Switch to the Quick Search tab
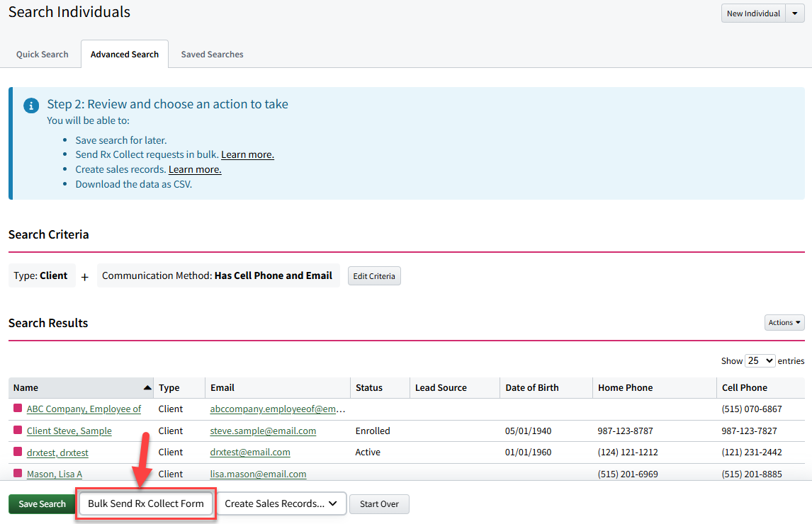 coord(42,54)
